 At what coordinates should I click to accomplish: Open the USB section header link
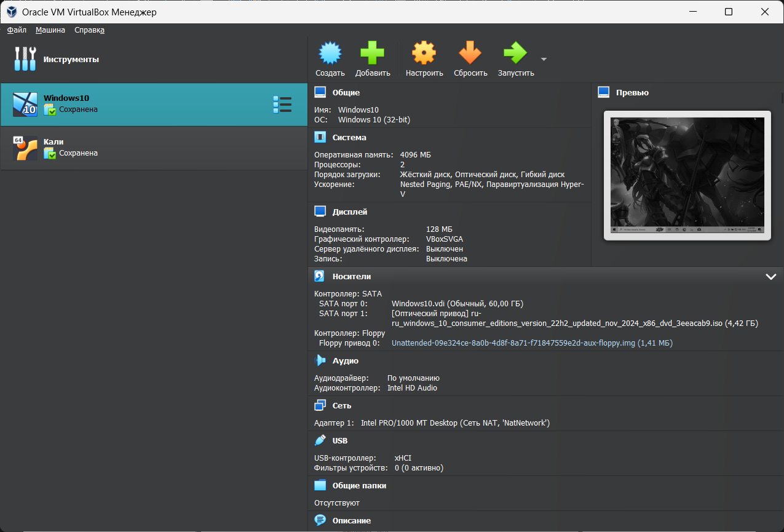[x=340, y=440]
